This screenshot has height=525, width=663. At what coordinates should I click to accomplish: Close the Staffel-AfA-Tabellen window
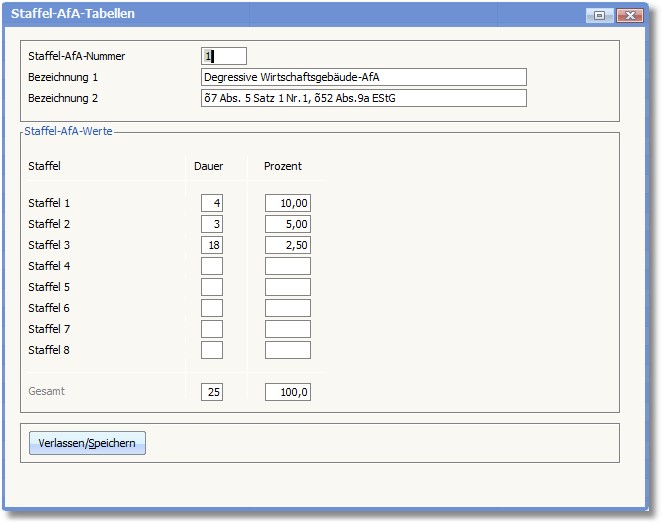pyautogui.click(x=628, y=15)
